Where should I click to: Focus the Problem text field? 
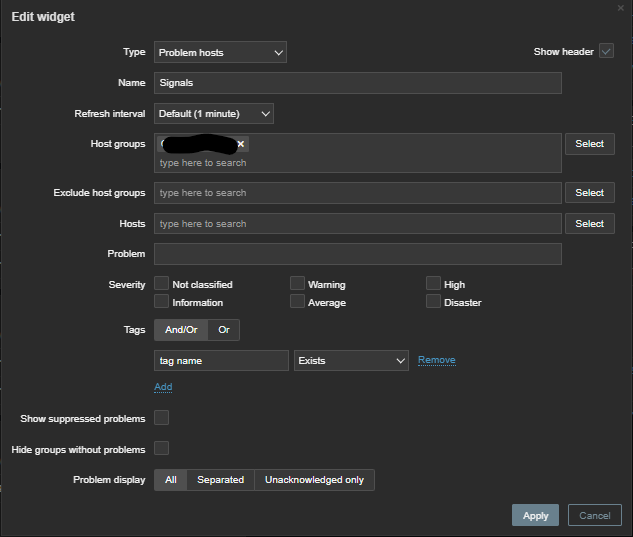pyautogui.click(x=358, y=254)
